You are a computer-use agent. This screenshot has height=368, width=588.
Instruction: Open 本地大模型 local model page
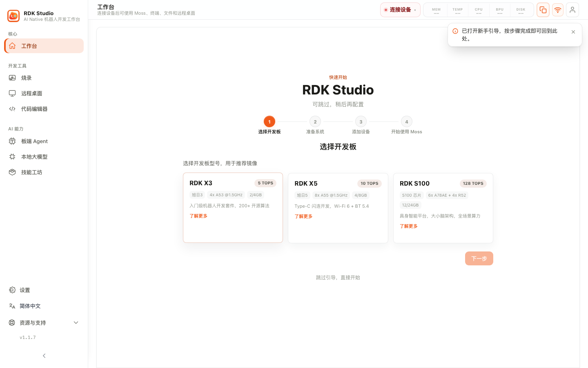click(44, 157)
